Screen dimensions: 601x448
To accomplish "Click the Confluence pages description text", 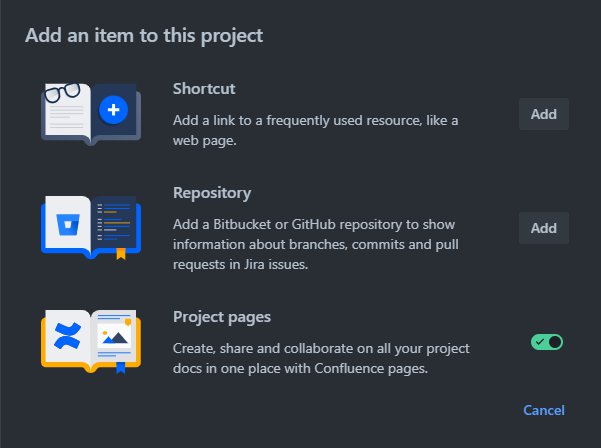I will (x=321, y=358).
